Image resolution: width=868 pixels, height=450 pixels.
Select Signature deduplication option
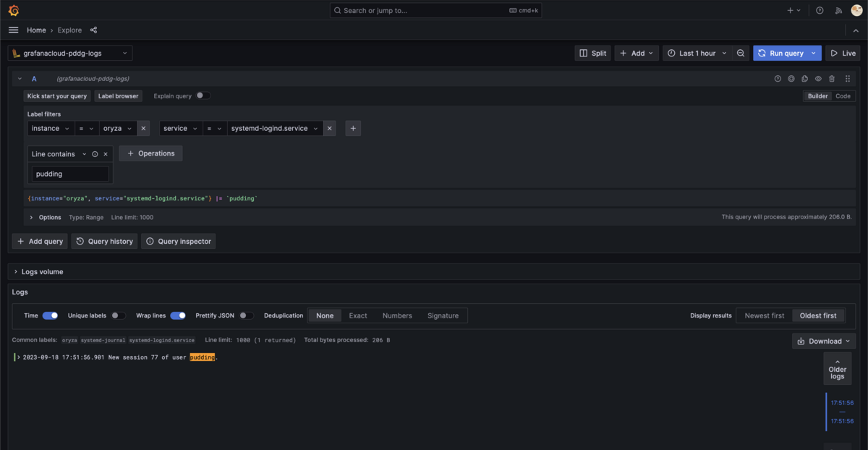443,315
